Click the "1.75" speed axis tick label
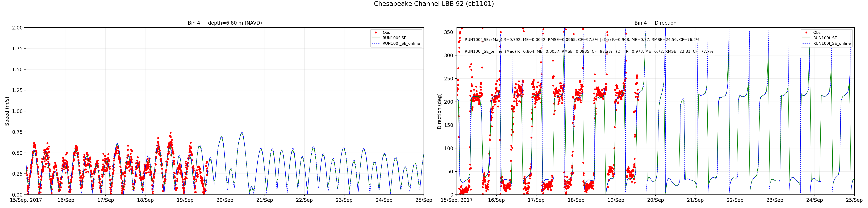Screen dimensions: 868x208 click(x=17, y=49)
